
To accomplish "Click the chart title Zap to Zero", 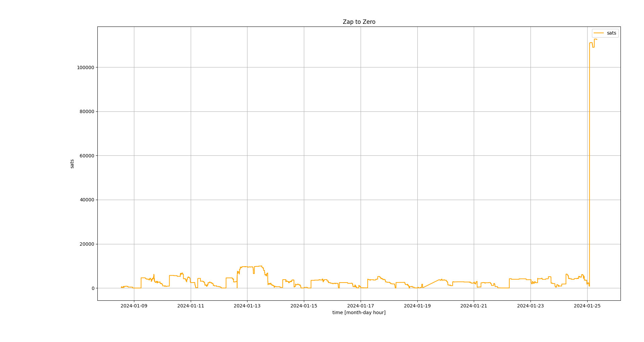I will coord(359,22).
